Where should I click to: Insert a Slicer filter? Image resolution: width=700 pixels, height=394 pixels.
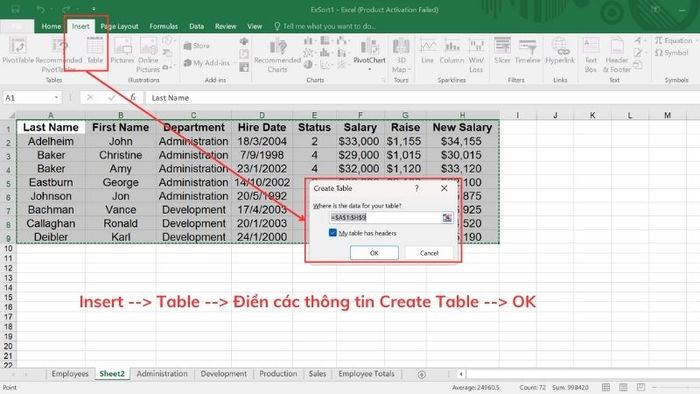click(x=502, y=50)
